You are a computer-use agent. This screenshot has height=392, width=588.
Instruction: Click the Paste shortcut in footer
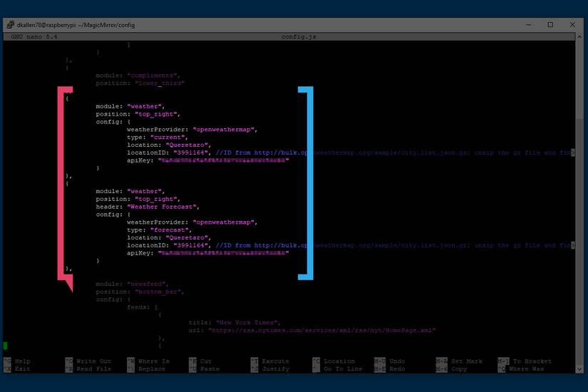coord(210,369)
